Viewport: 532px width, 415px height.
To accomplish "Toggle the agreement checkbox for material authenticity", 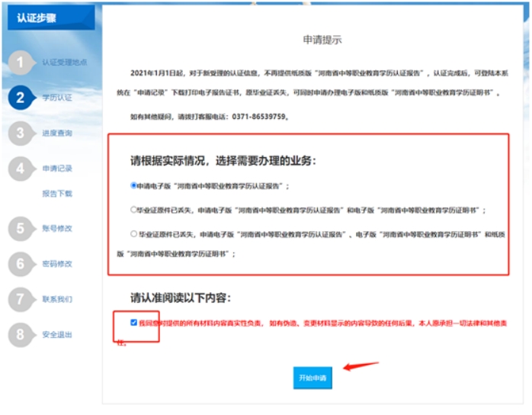I will [134, 323].
